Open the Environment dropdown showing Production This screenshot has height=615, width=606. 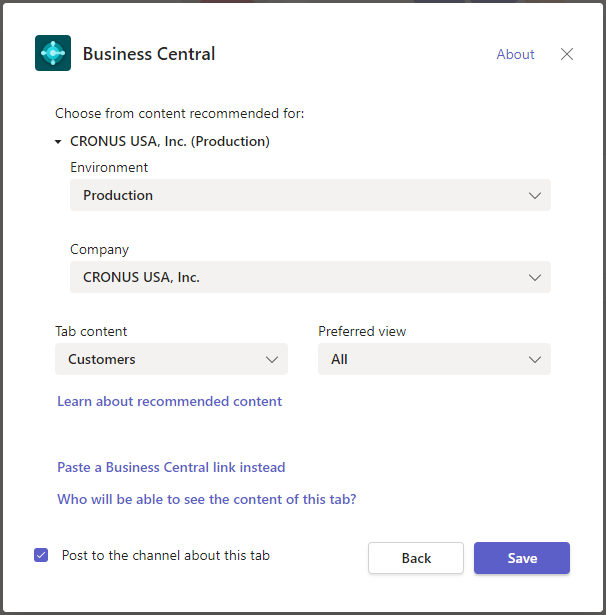[310, 195]
